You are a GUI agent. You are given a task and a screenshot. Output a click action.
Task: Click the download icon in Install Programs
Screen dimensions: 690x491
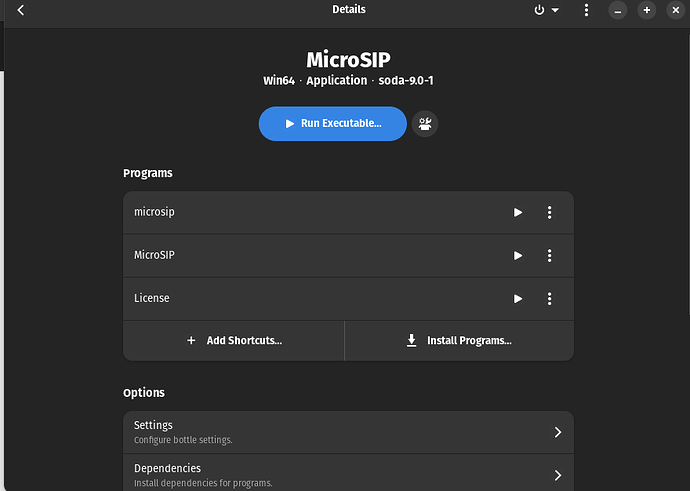(411, 341)
